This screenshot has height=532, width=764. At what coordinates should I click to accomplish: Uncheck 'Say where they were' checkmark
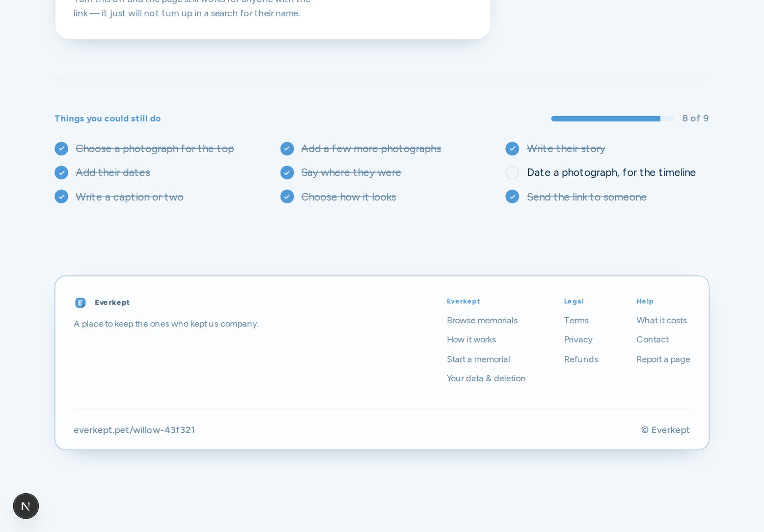point(287,173)
